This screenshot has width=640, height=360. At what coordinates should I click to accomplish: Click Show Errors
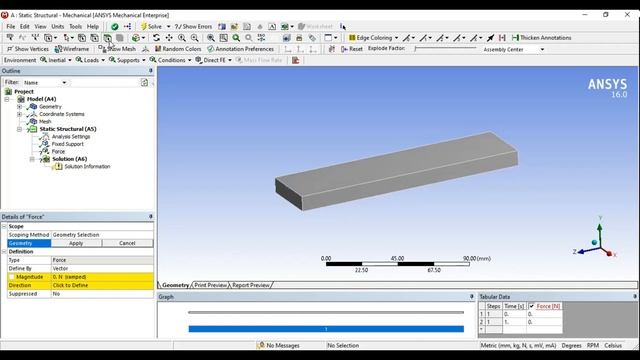[x=193, y=27]
